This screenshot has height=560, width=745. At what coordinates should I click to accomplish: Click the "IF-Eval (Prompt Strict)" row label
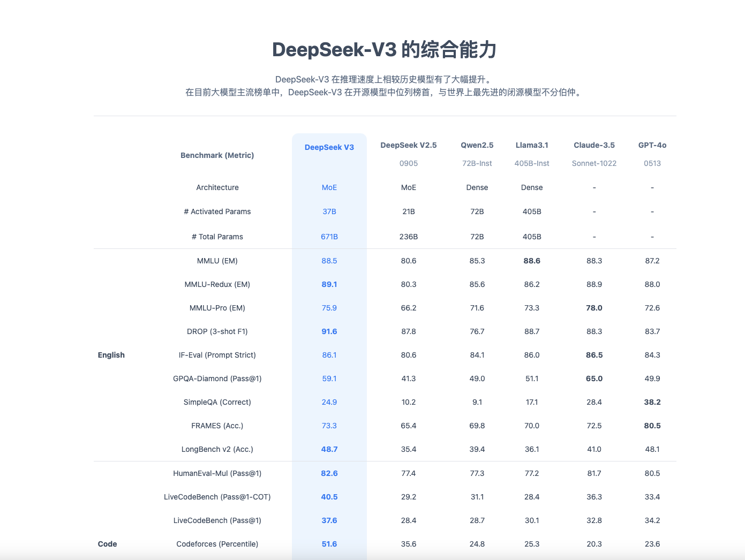coord(217,355)
